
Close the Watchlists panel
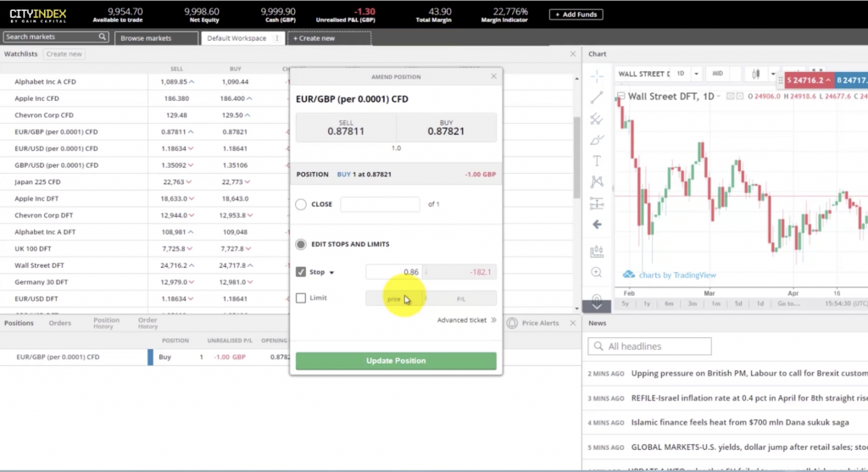pos(573,53)
